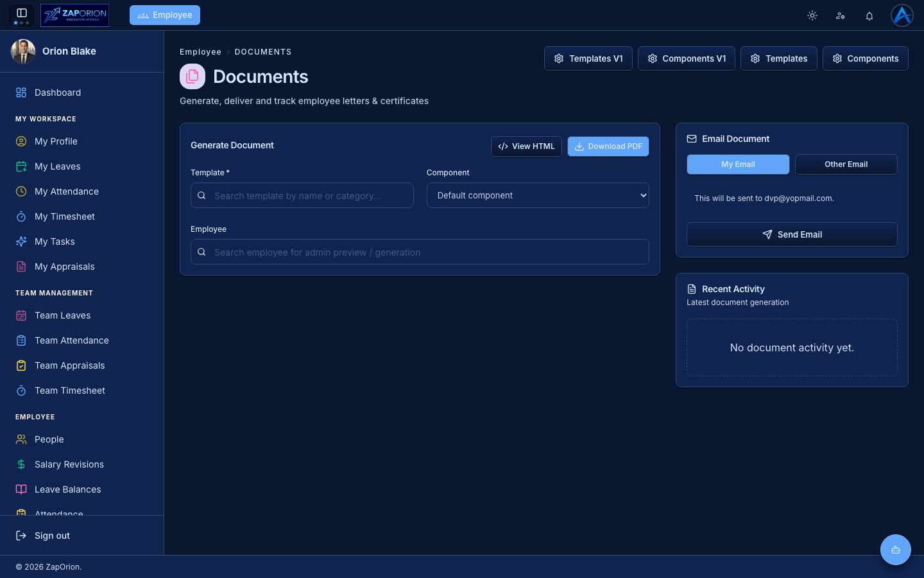Click the My Timesheet stopwatch icon
924x578 pixels.
(x=21, y=216)
